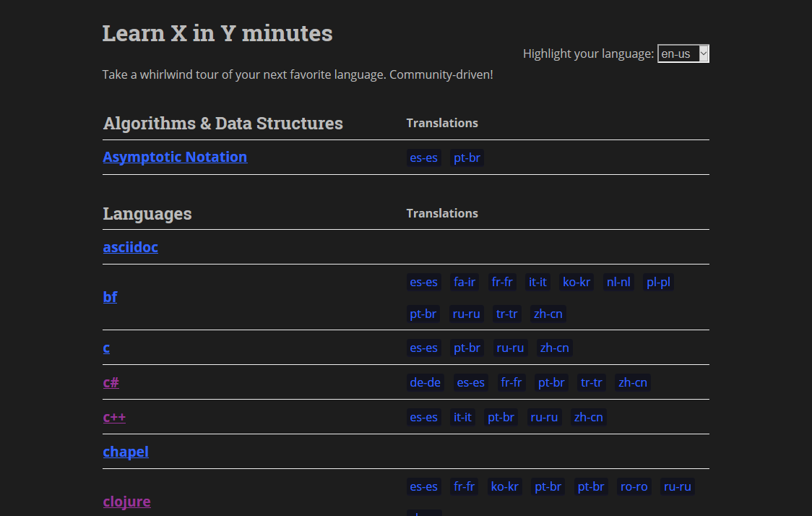Open the de-de translation of c#
This screenshot has width=812, height=516.
[x=425, y=382]
